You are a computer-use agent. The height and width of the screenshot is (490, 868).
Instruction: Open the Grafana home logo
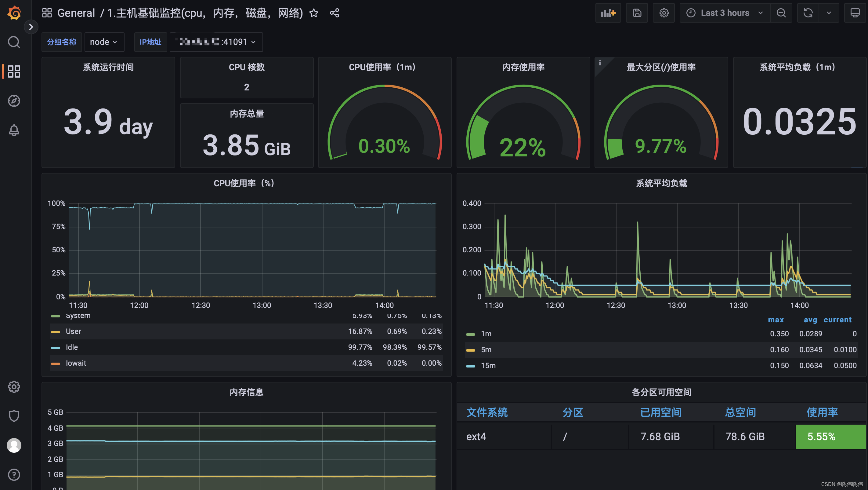(14, 13)
